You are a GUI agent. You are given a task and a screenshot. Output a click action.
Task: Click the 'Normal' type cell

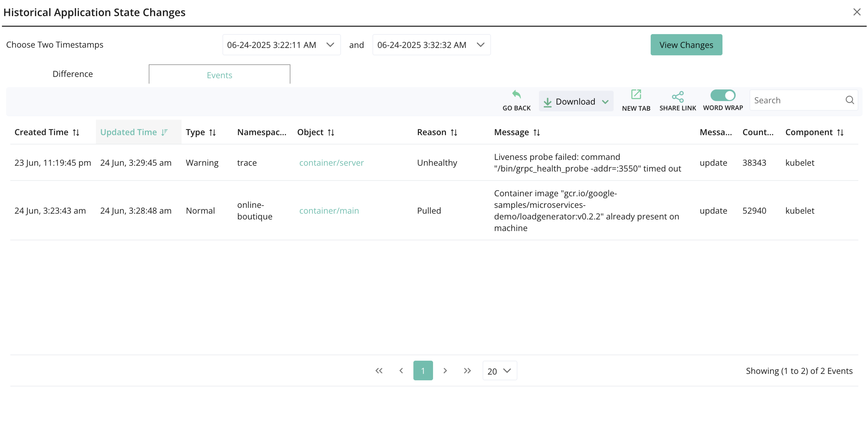pos(200,210)
